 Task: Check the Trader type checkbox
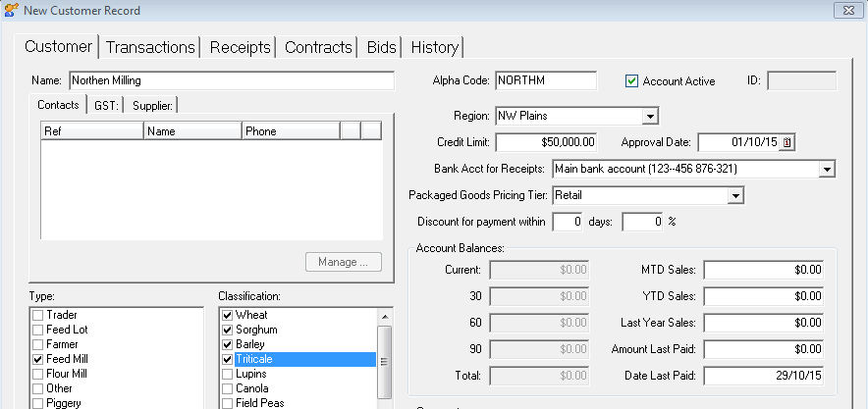coord(38,315)
